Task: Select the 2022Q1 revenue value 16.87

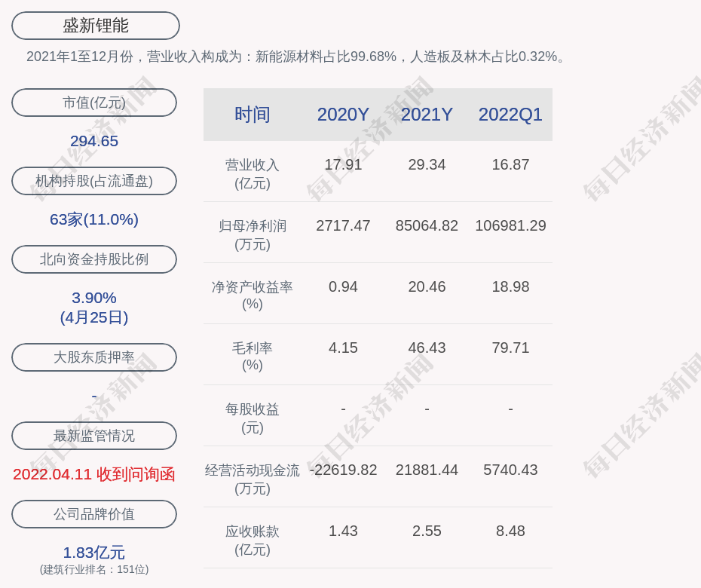Action: [510, 164]
